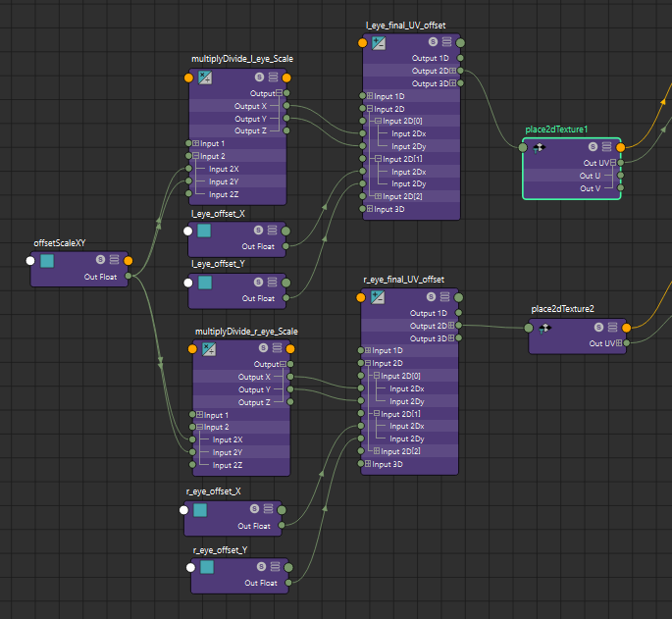The height and width of the screenshot is (619, 672).
Task: Click the offsetScaleXY float constant icon
Action: [46, 260]
